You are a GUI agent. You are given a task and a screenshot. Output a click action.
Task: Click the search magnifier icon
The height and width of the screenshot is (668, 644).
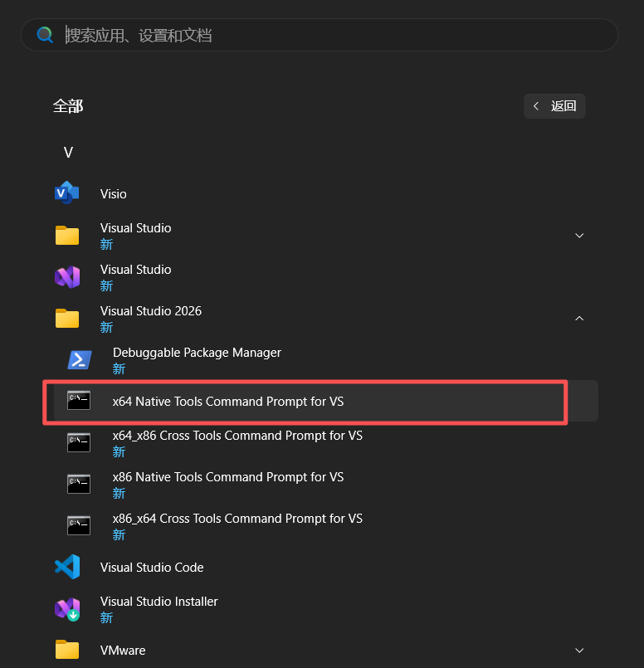point(45,35)
